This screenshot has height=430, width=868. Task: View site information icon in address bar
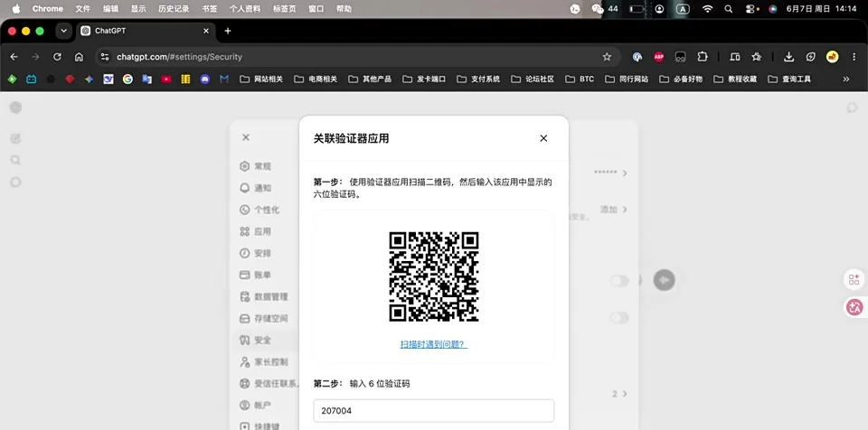(x=105, y=57)
